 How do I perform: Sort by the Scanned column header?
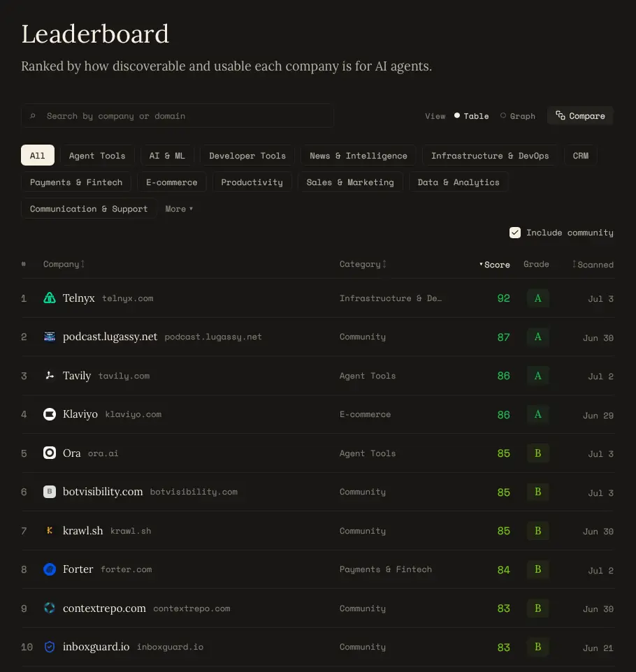click(593, 265)
